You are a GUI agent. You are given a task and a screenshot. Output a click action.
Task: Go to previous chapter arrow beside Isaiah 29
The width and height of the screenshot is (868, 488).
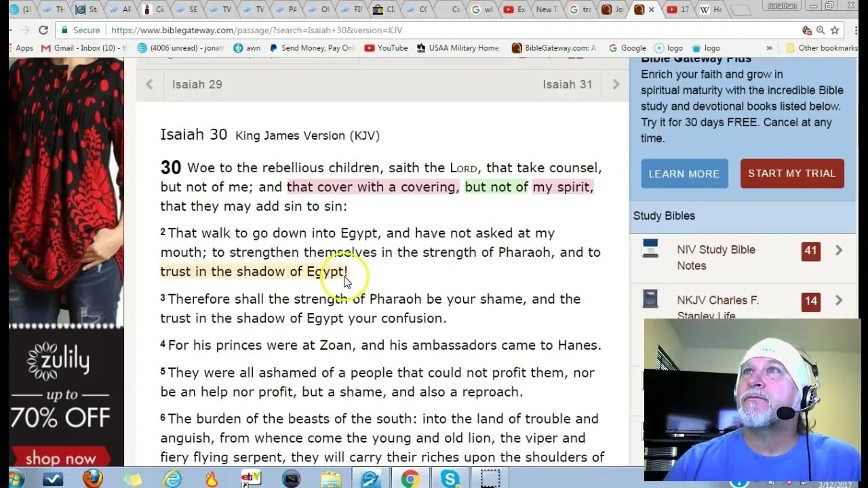coord(149,85)
